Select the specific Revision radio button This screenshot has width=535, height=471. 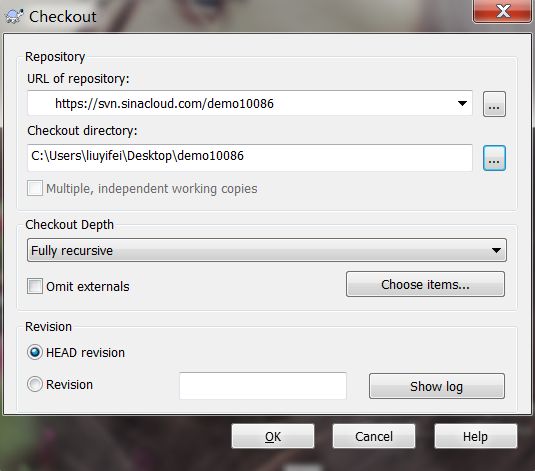(35, 384)
